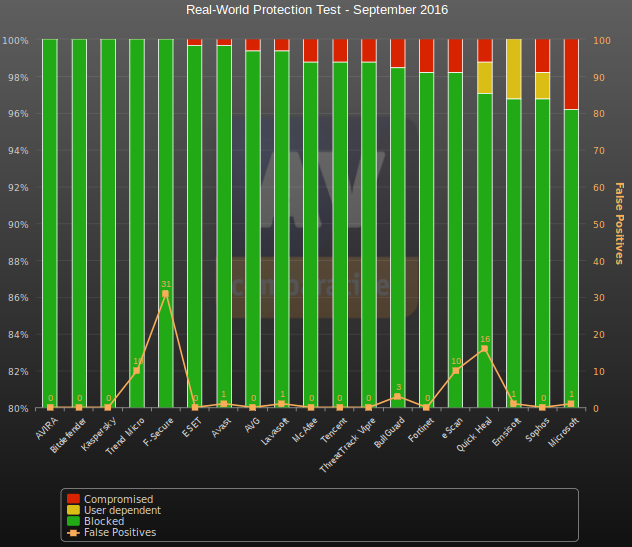The height and width of the screenshot is (547, 632).
Task: Toggle the Compromised series legend label
Action: tap(118, 499)
